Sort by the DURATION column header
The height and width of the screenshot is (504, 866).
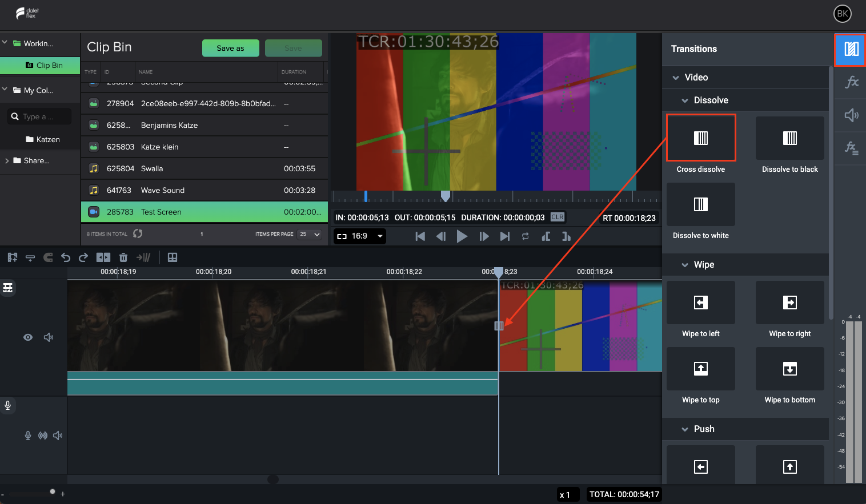point(294,72)
